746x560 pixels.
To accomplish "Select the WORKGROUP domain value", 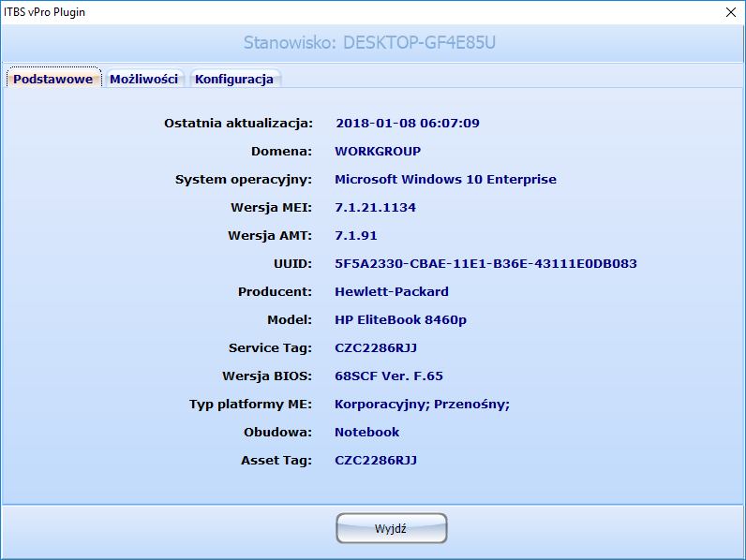I will (x=378, y=152).
